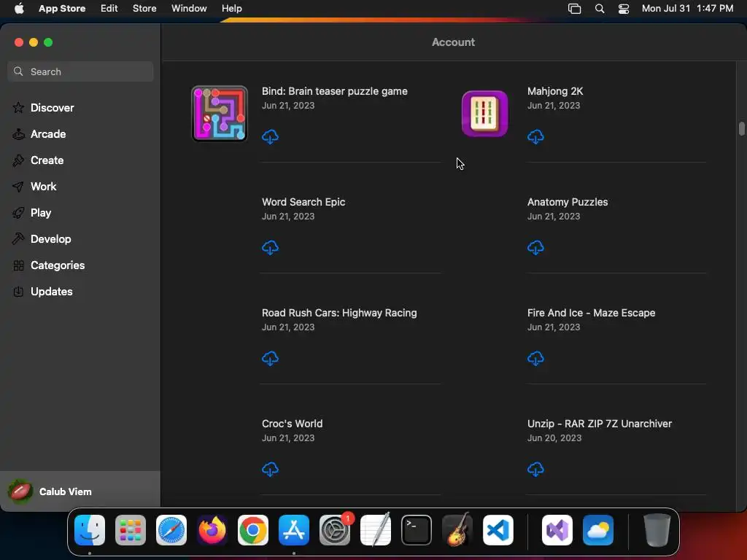The image size is (747, 560).
Task: Open the Help menu
Action: 231,8
